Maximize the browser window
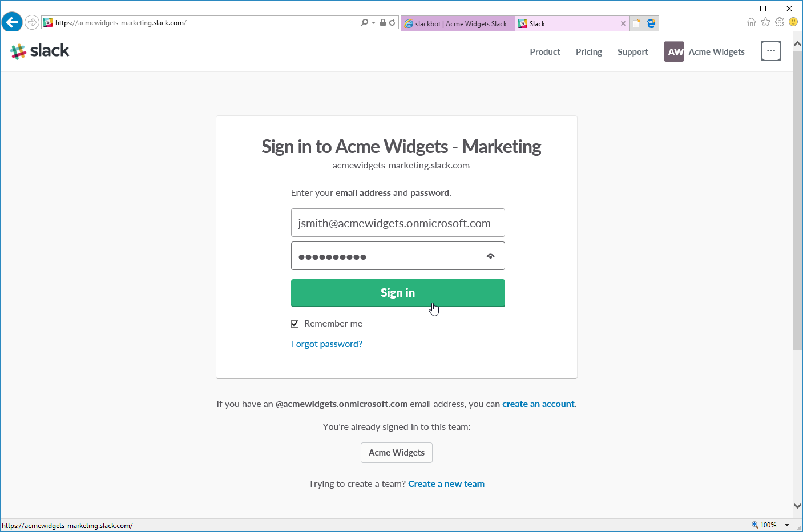The height and width of the screenshot is (532, 803). [763, 9]
